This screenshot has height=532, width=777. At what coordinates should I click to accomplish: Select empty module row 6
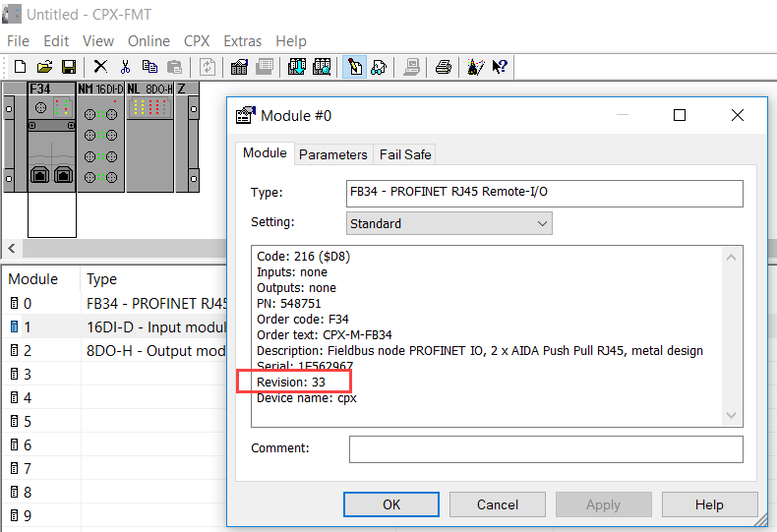pyautogui.click(x=114, y=444)
